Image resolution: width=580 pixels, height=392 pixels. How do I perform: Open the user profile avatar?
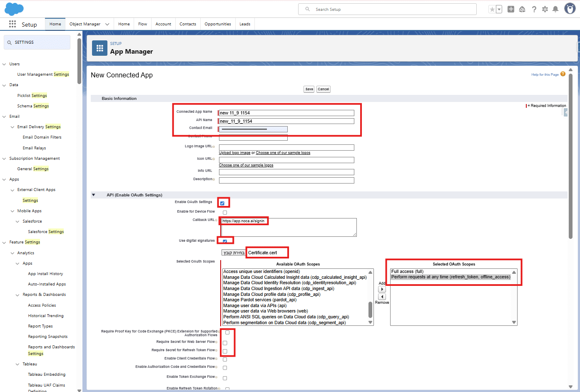tap(570, 9)
